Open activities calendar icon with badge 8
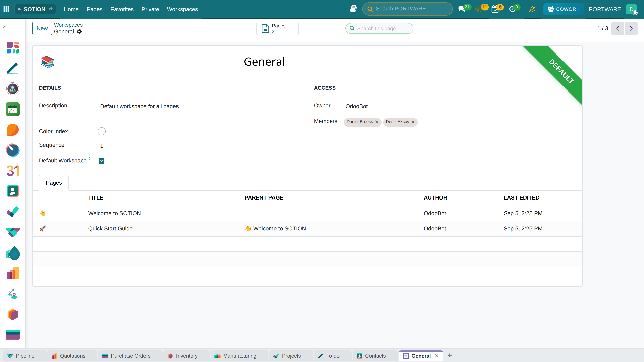Image resolution: width=644 pixels, height=362 pixels. (x=495, y=9)
